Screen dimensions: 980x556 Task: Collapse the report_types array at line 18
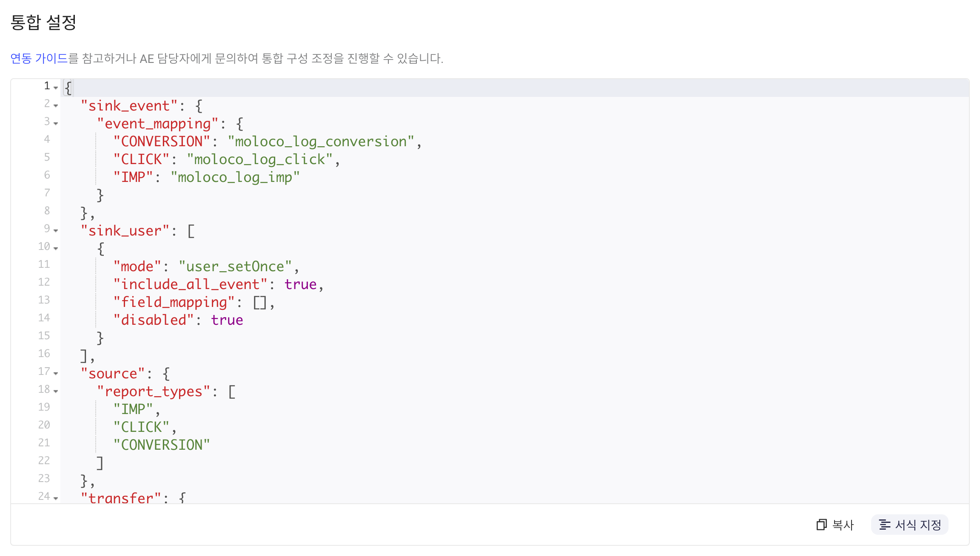coord(56,391)
